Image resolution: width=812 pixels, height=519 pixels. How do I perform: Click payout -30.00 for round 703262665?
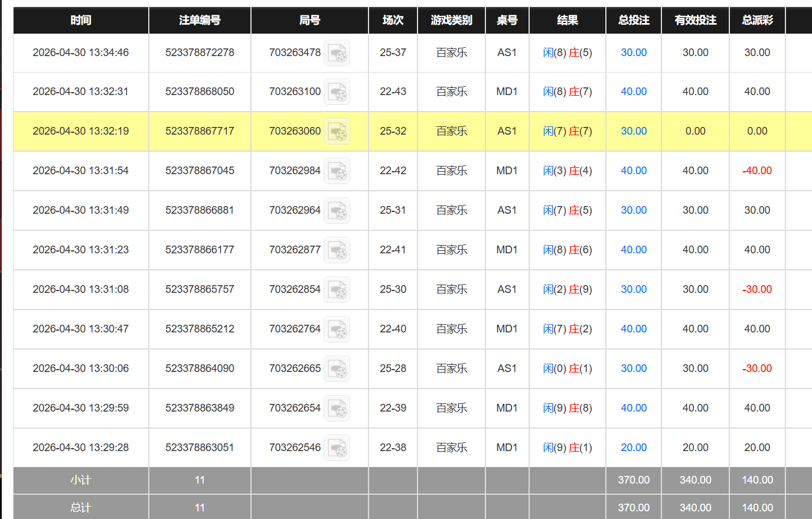click(757, 368)
